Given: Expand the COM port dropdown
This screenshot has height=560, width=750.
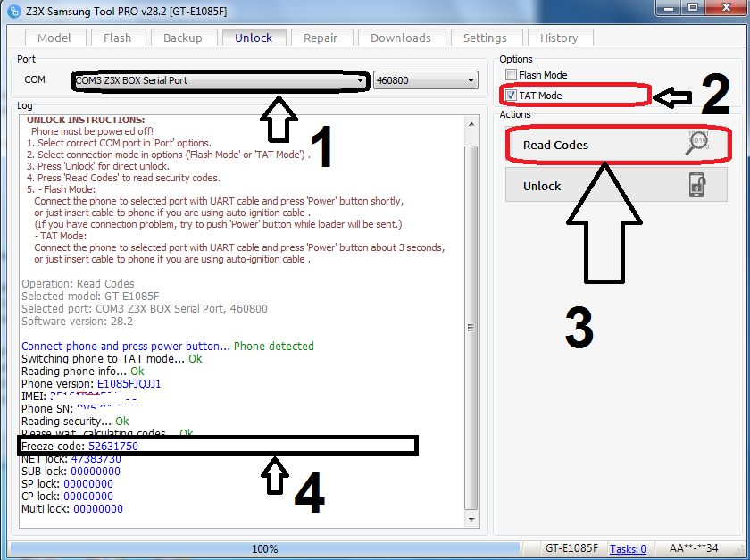Looking at the screenshot, I should pos(221,80).
